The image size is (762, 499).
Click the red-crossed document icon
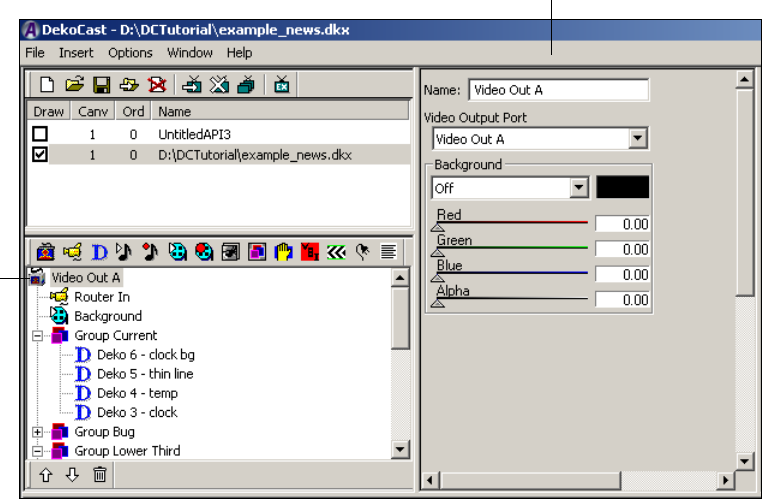click(157, 85)
